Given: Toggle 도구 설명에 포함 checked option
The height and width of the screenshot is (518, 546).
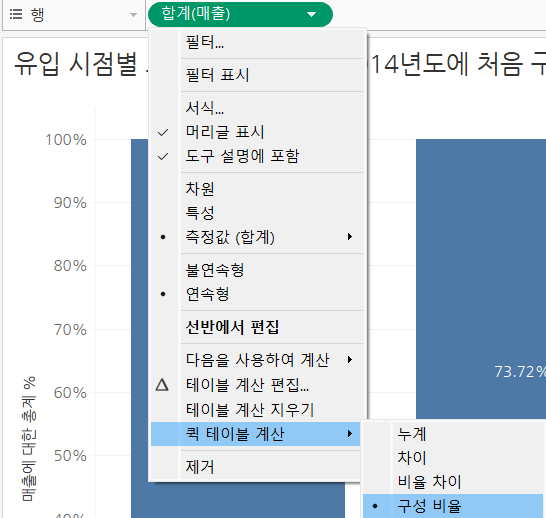Looking at the screenshot, I should pyautogui.click(x=256, y=156).
